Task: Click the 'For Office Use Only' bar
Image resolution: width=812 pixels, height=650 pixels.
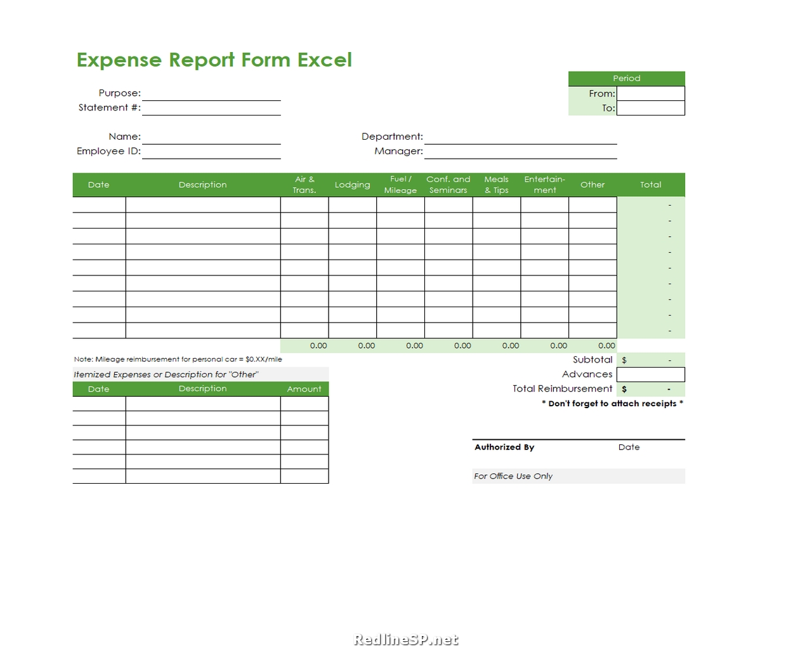Action: [579, 476]
